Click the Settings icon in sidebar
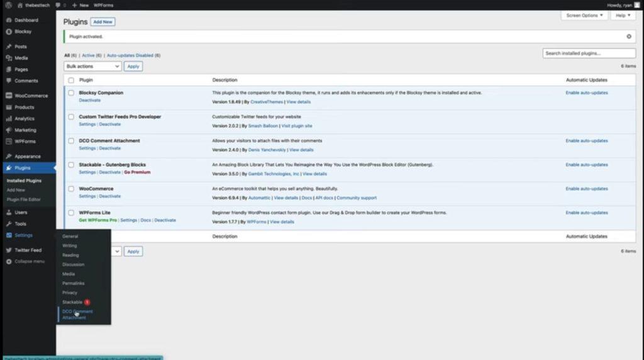 point(9,235)
